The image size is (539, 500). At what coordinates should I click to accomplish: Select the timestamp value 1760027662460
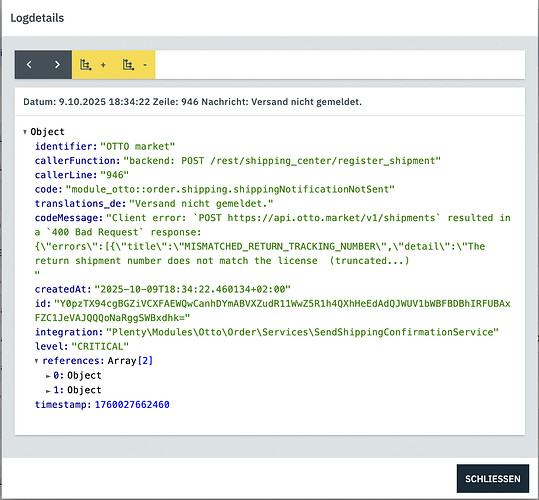point(132,404)
